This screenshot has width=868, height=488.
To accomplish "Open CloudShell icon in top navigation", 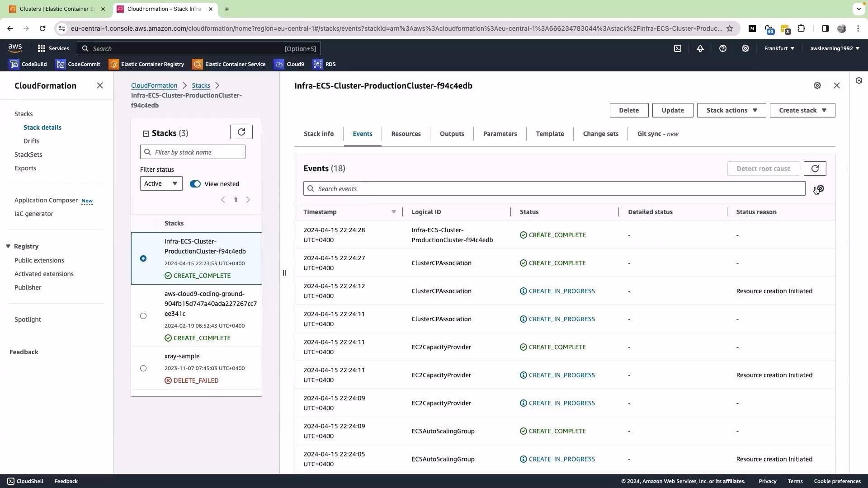I will coord(678,48).
